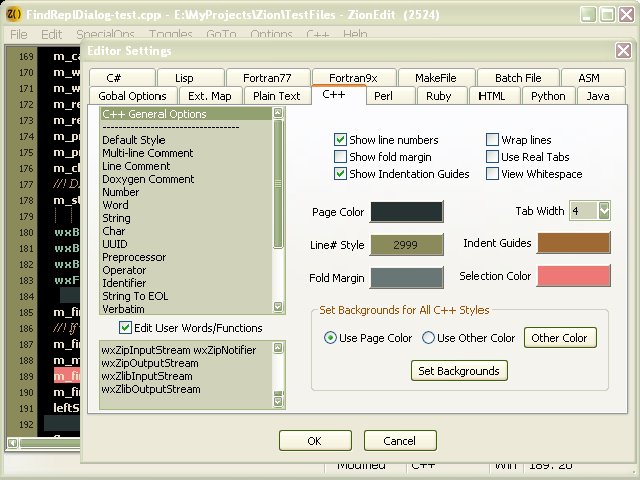Click the user words list scroll-down arrow
Image resolution: width=640 pixels, height=480 pixels.
click(278, 402)
